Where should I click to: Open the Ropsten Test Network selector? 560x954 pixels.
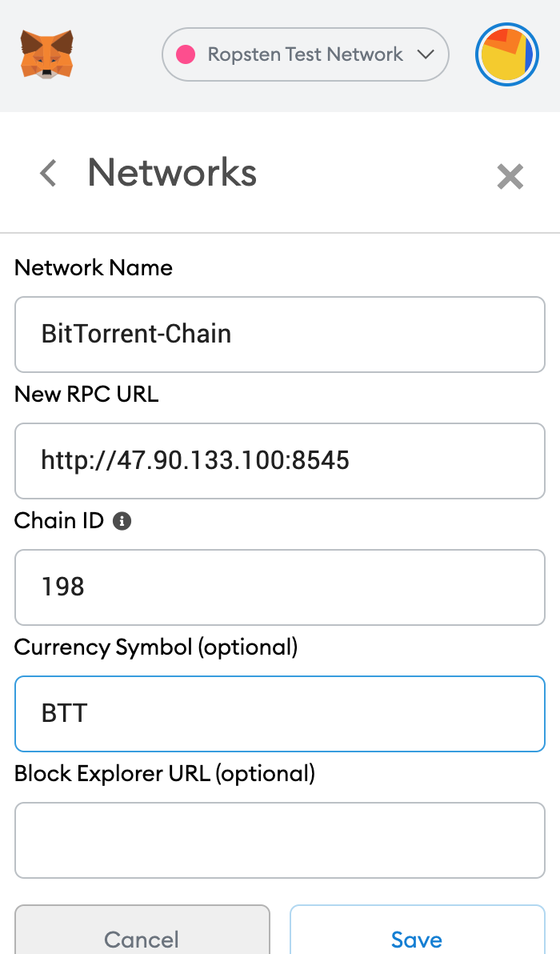click(x=306, y=54)
